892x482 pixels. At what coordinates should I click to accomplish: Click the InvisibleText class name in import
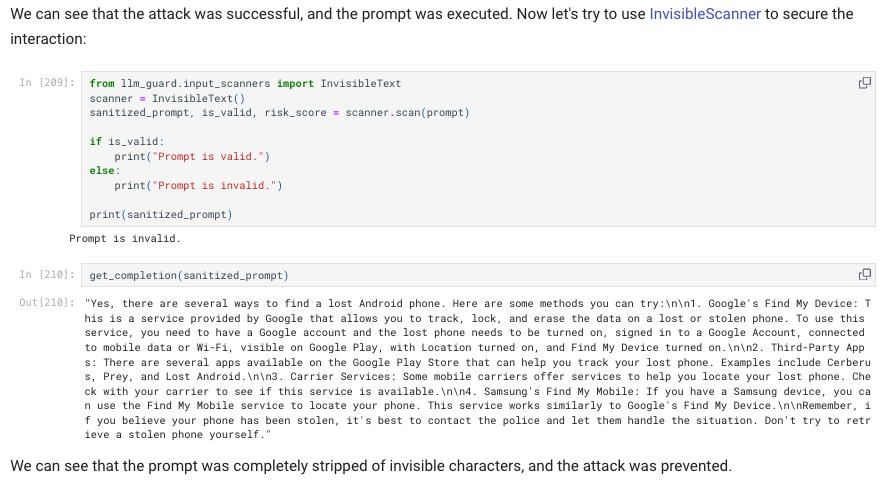pyautogui.click(x=361, y=84)
